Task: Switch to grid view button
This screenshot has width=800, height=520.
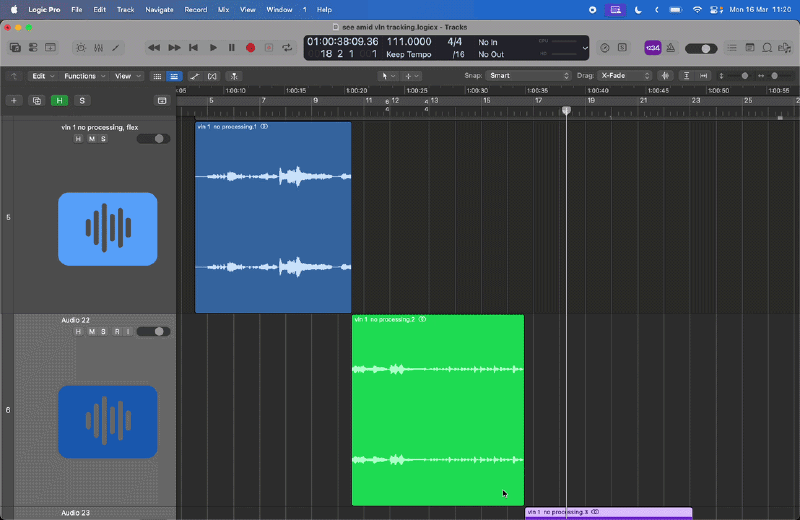Action: 157,76
